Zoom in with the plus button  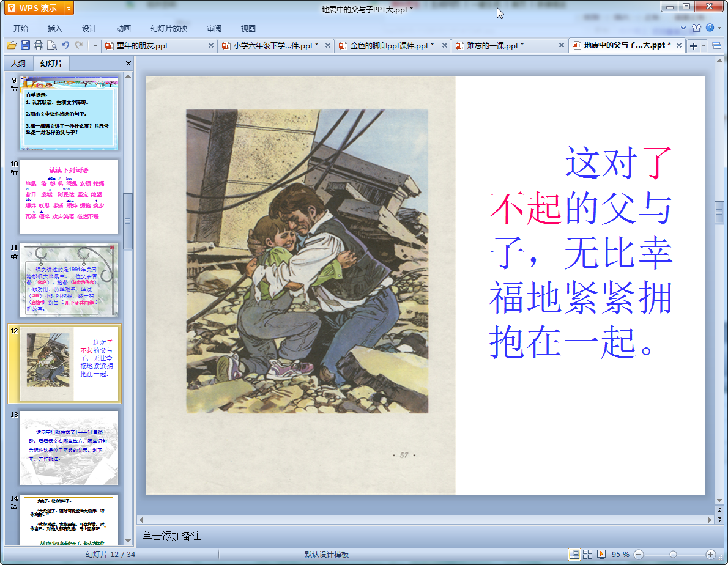[710, 555]
